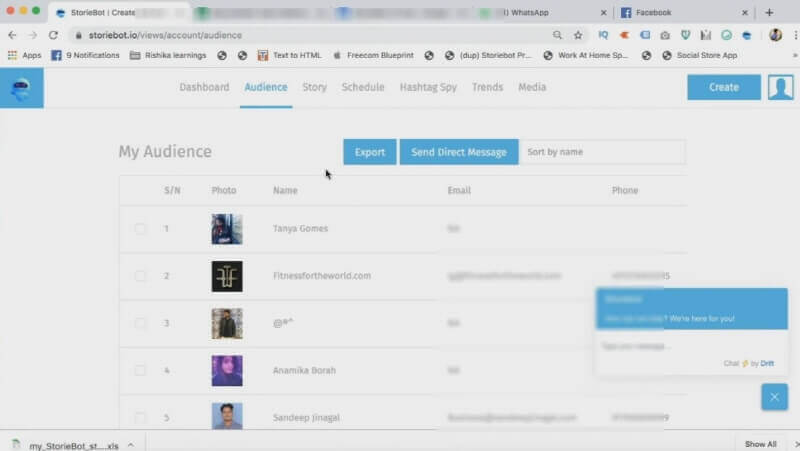Expand the downloaded xls file options chevron

point(131,445)
